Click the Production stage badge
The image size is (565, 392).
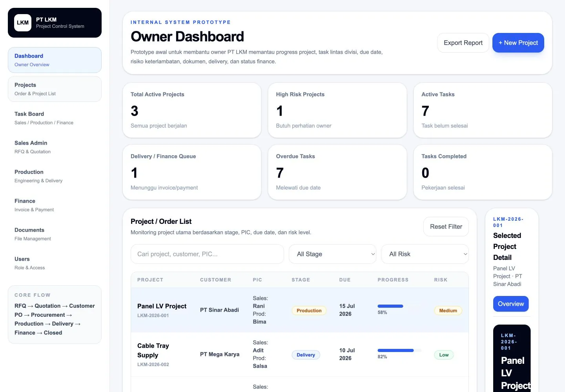coord(309,310)
